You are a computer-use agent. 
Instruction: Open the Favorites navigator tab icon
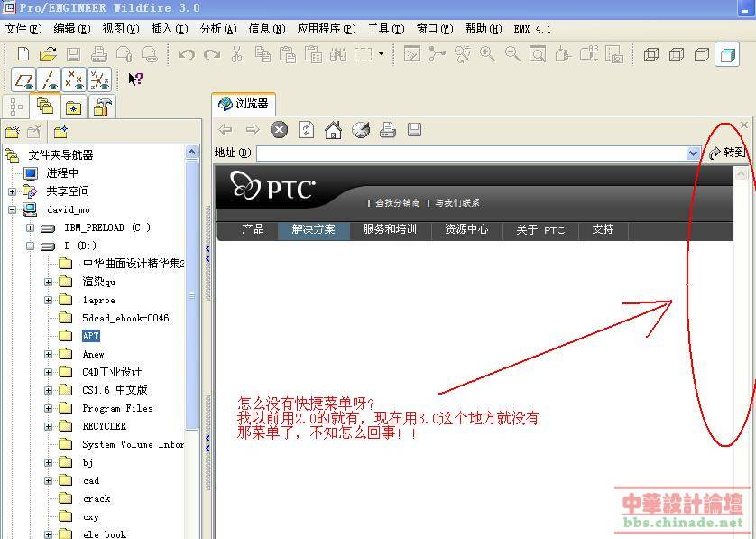73,107
